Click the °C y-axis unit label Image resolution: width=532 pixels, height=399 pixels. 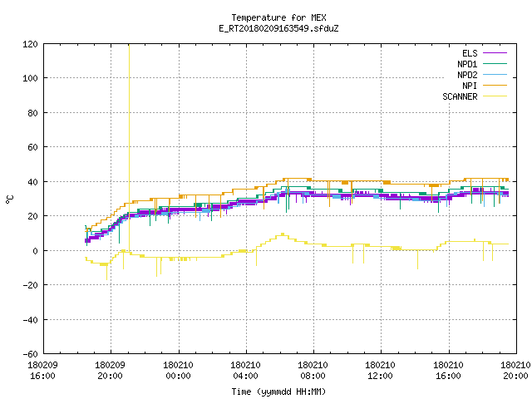click(x=9, y=199)
